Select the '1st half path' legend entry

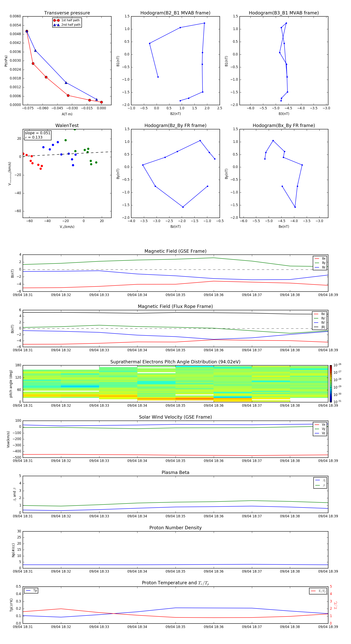pos(67,20)
